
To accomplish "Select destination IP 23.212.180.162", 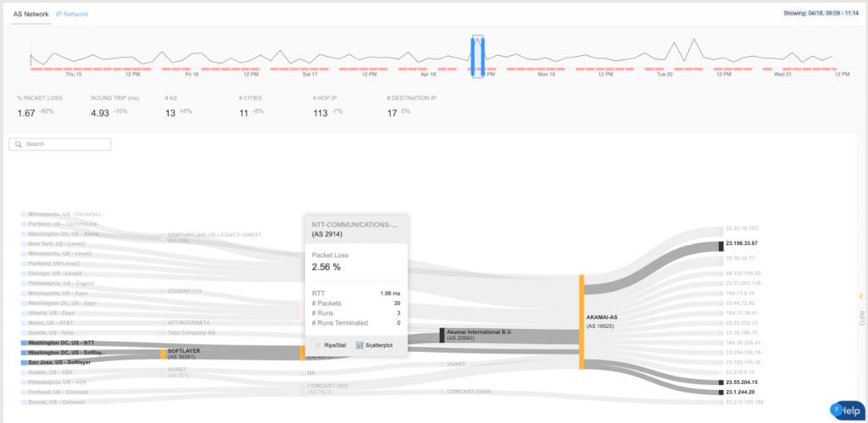I will [744, 402].
